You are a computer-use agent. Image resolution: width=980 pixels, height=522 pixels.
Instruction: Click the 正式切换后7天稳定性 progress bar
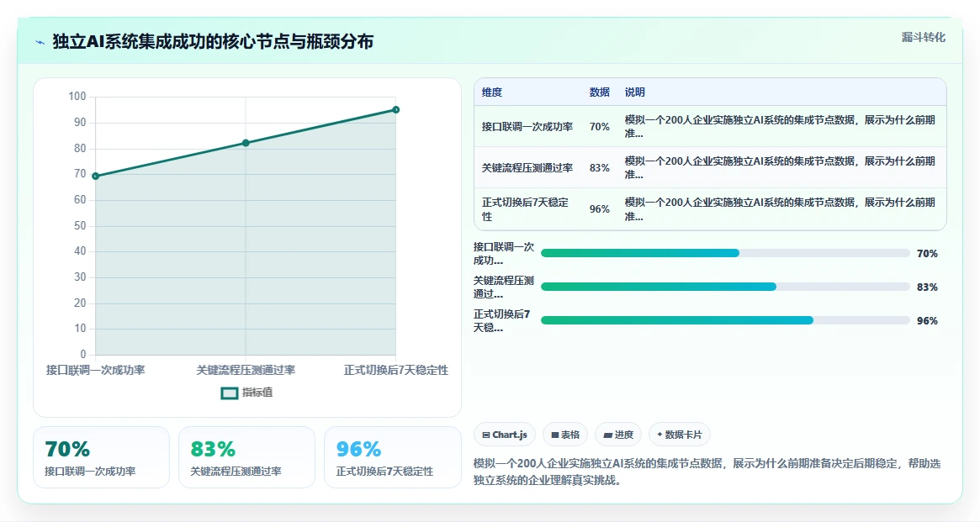click(x=725, y=320)
